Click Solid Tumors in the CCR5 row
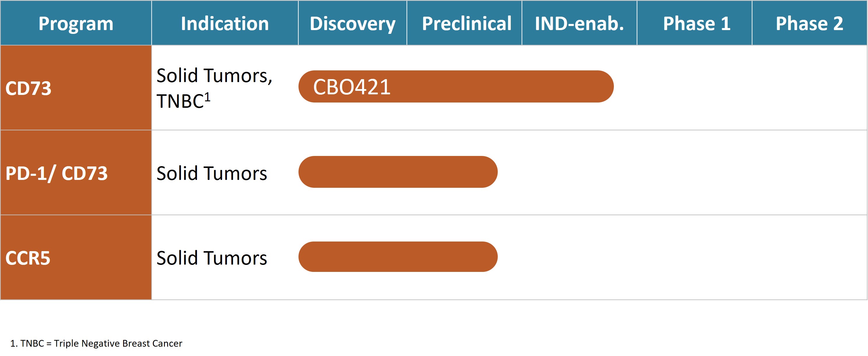The width and height of the screenshot is (868, 356). point(212,258)
